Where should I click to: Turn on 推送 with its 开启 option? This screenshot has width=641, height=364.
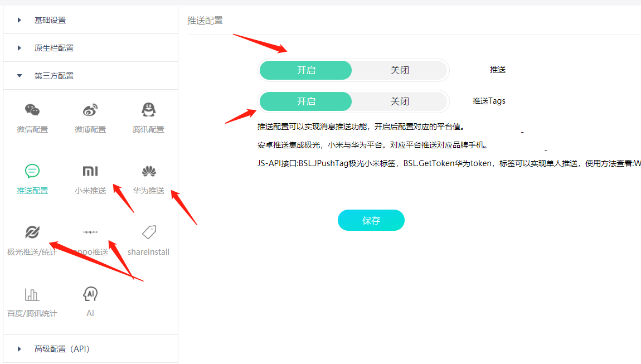click(306, 70)
